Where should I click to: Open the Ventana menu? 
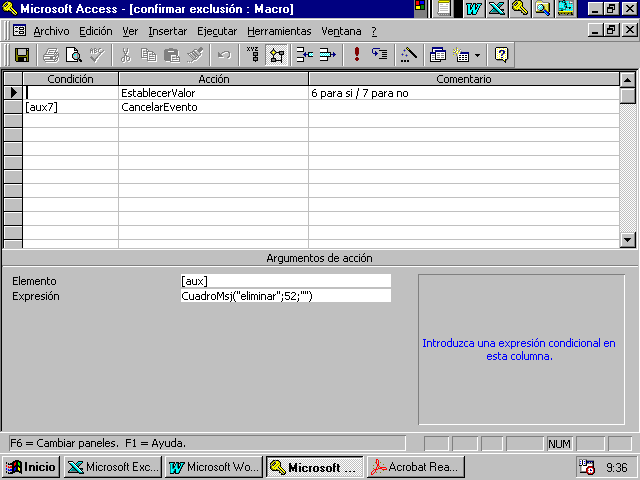(x=341, y=31)
